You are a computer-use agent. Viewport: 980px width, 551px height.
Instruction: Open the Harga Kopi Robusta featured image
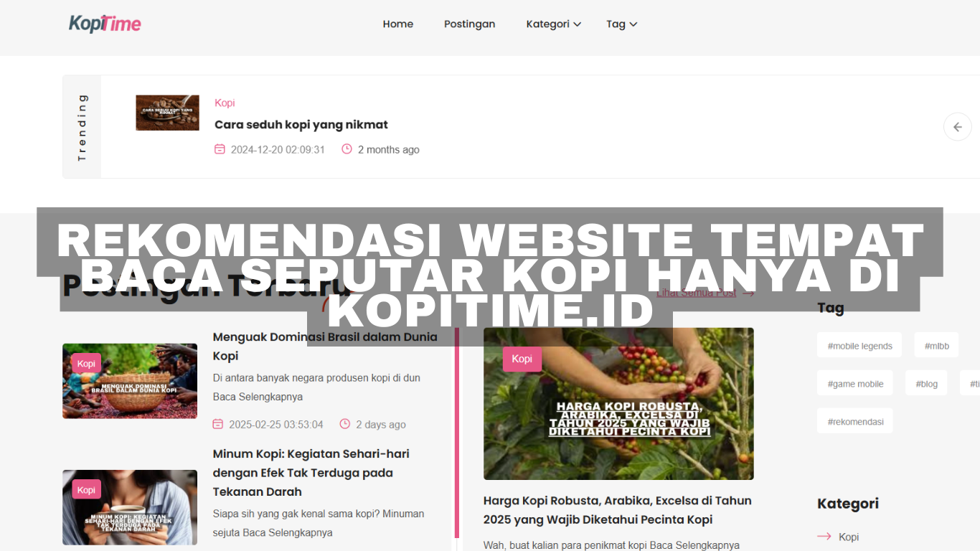[x=618, y=404]
